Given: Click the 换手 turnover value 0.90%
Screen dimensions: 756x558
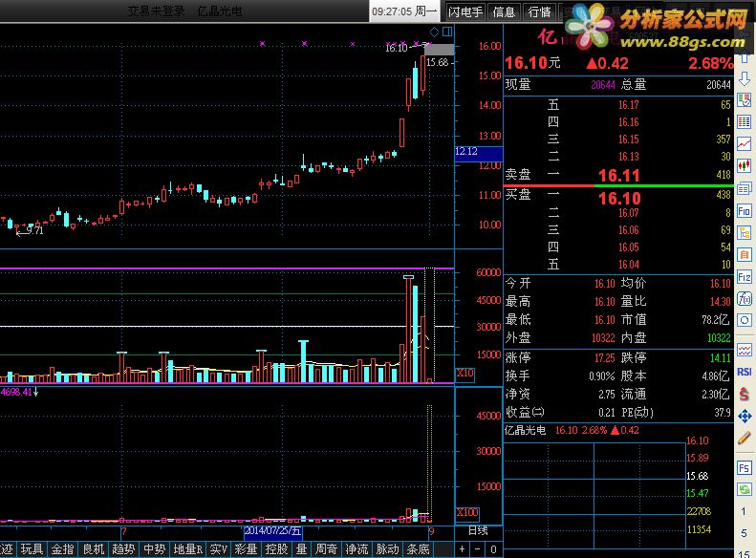Looking at the screenshot, I should 602,376.
